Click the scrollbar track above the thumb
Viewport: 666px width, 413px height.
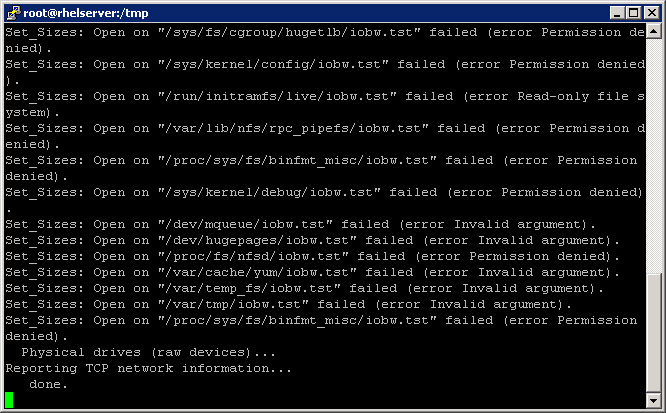tap(654, 150)
